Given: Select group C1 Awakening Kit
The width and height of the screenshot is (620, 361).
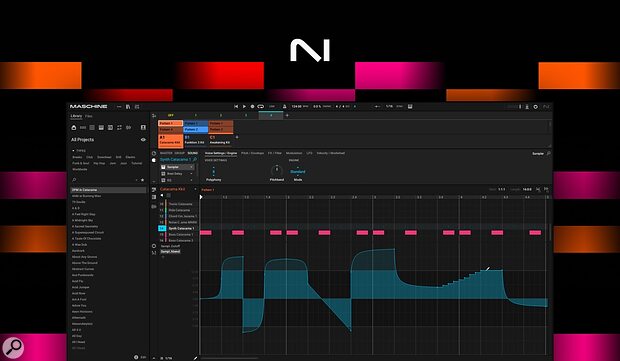Looking at the screenshot, I should (x=221, y=140).
